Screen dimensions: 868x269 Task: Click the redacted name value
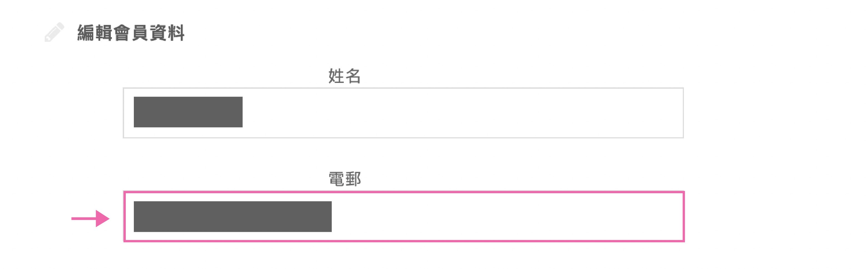pyautogui.click(x=188, y=112)
